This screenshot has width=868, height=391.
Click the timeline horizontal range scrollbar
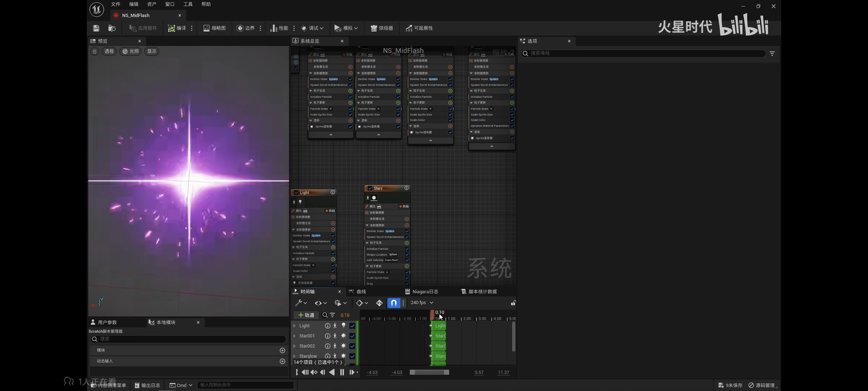tap(429, 372)
